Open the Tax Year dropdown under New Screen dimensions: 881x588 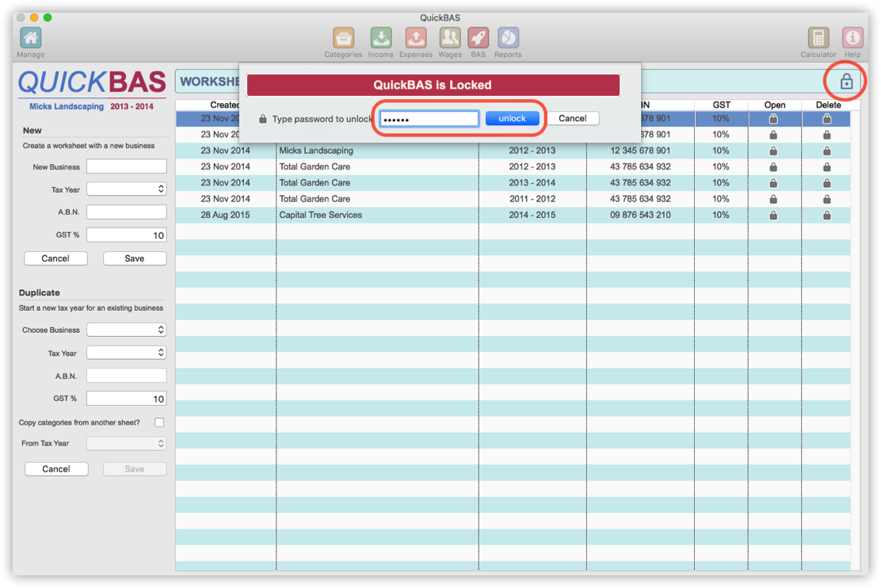126,189
